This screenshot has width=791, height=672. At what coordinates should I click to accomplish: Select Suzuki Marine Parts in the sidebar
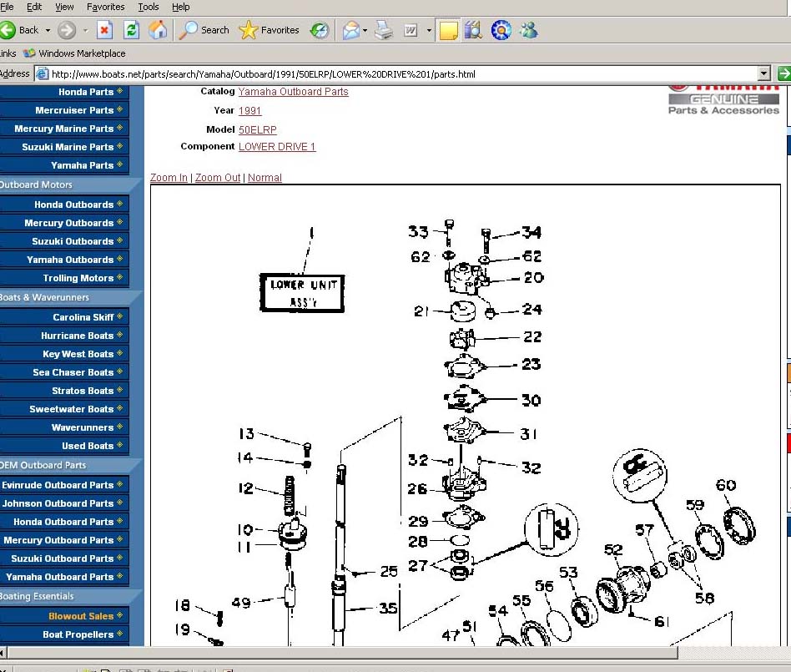[64, 147]
